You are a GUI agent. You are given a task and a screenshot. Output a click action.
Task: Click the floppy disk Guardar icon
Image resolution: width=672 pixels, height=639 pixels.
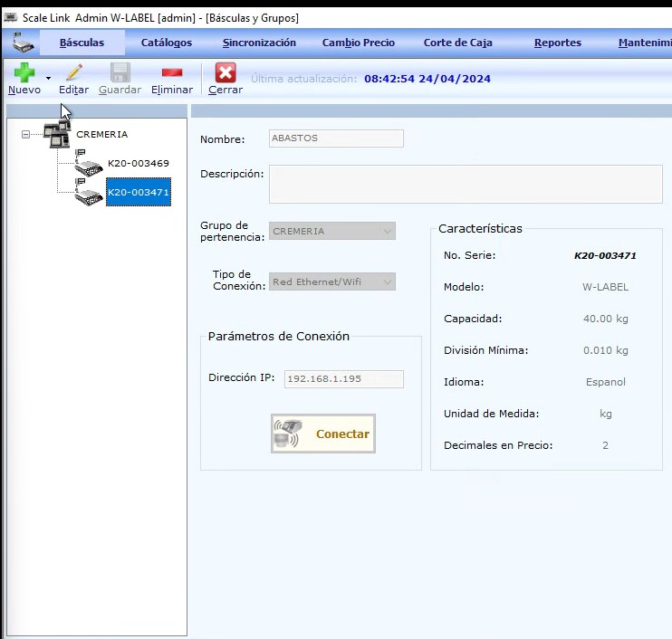tap(120, 72)
